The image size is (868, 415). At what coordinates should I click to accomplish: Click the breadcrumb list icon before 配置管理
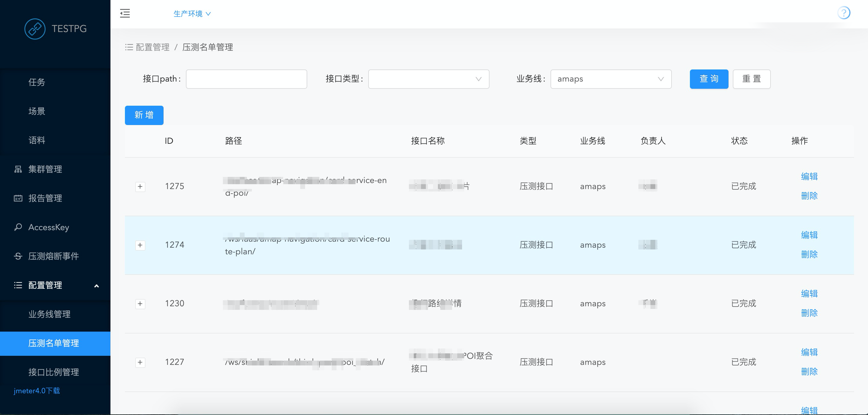129,47
